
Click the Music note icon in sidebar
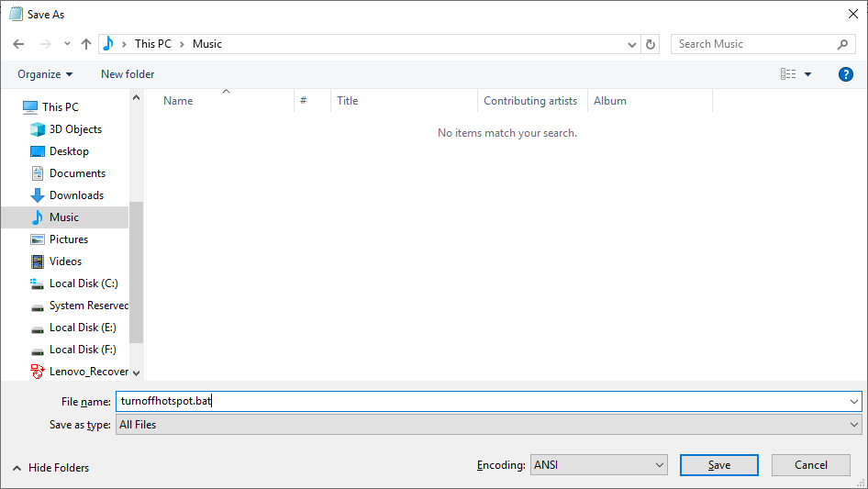(x=38, y=217)
